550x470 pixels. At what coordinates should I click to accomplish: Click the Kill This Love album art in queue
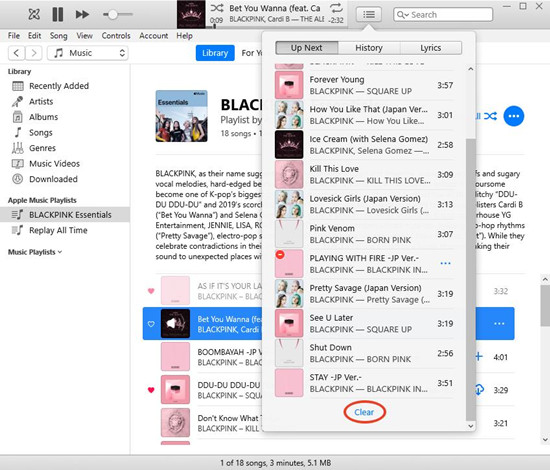coord(289,175)
